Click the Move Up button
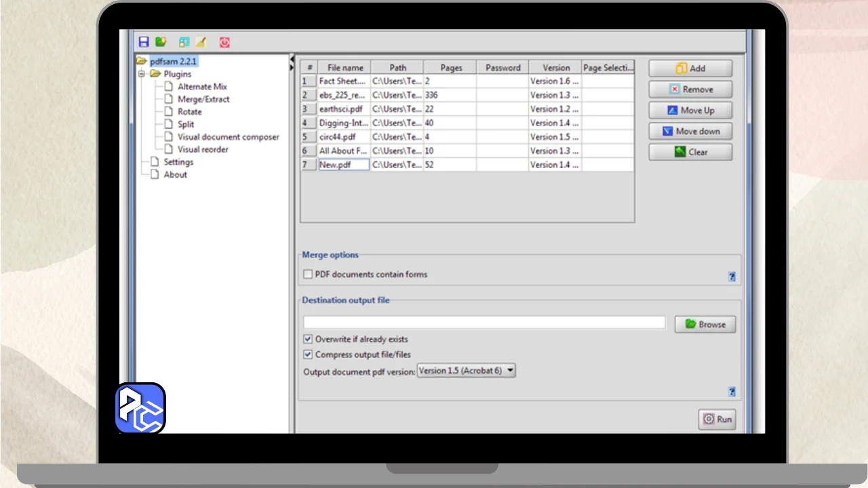 (x=690, y=110)
